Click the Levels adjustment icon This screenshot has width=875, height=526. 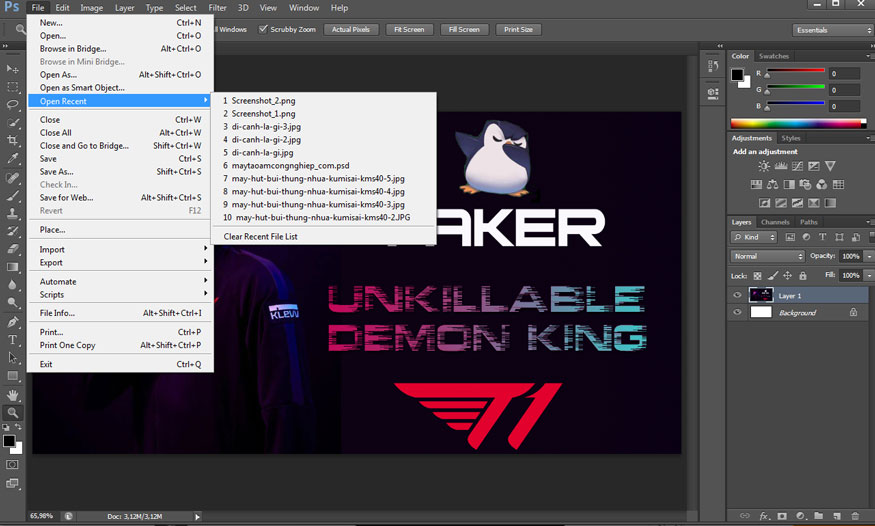[781, 166]
